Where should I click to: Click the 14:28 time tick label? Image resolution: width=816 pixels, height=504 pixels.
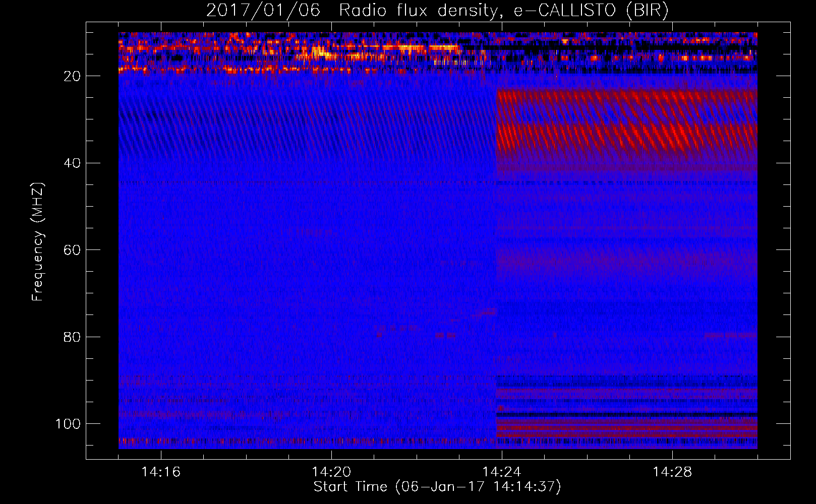672,472
